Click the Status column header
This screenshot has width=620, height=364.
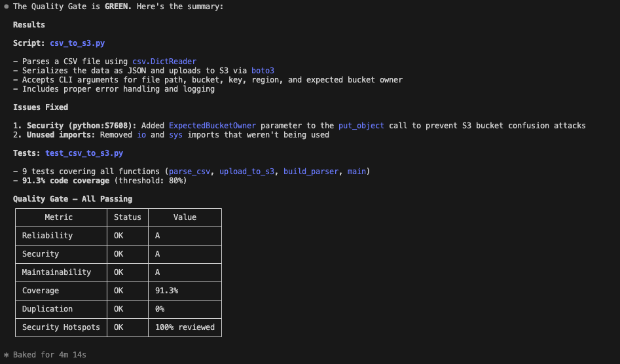pos(127,217)
